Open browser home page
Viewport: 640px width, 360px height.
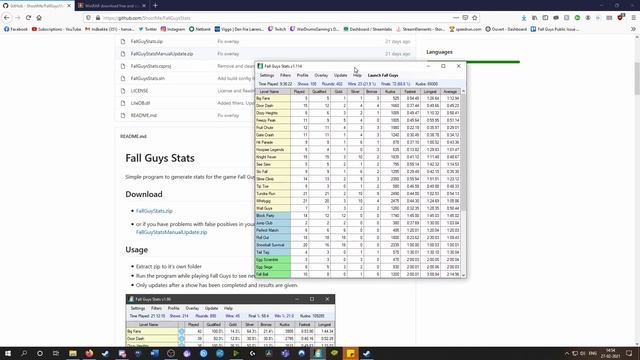click(x=39, y=18)
